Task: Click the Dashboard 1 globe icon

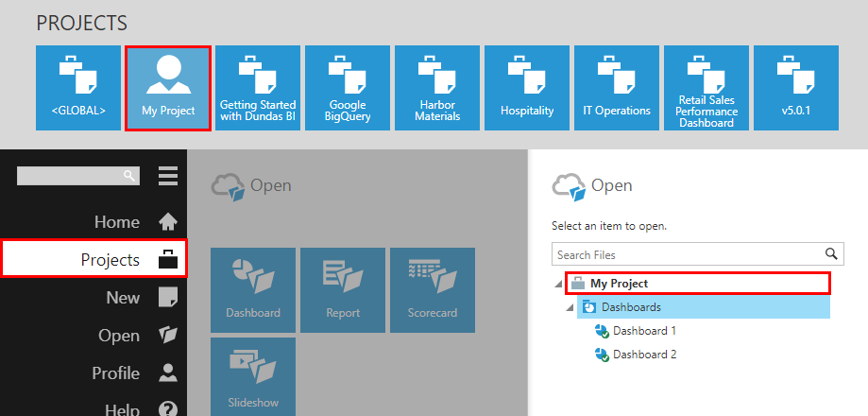Action: pos(602,332)
